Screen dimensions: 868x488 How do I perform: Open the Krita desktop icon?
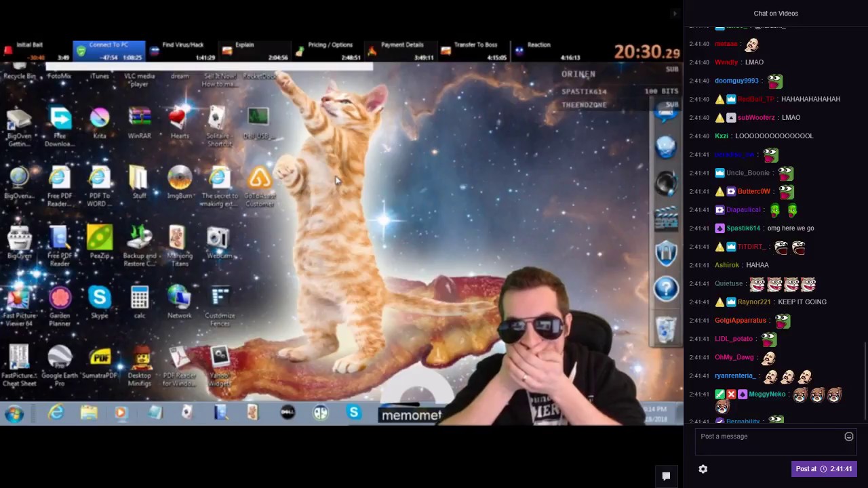click(100, 123)
